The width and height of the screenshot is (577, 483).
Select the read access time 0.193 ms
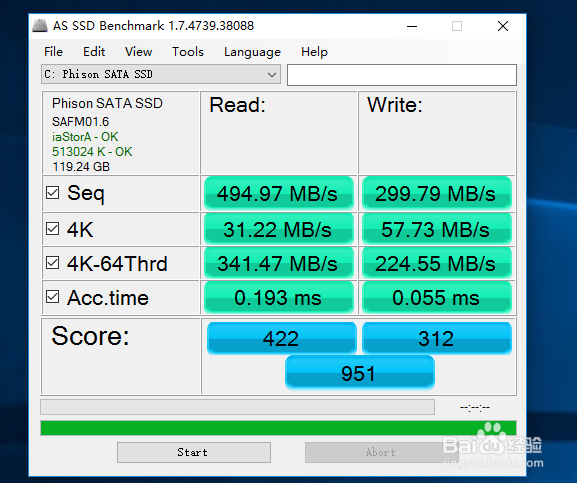point(279,298)
